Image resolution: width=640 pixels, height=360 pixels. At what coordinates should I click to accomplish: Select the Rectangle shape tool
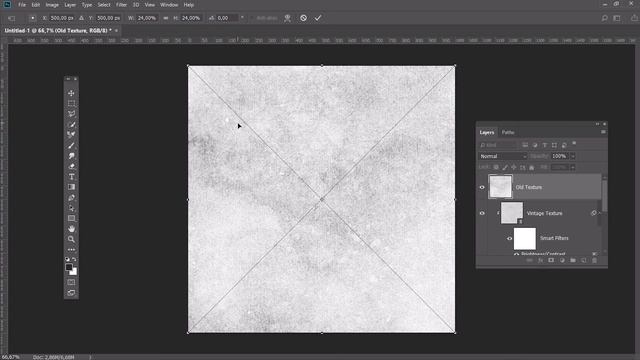[x=71, y=218]
